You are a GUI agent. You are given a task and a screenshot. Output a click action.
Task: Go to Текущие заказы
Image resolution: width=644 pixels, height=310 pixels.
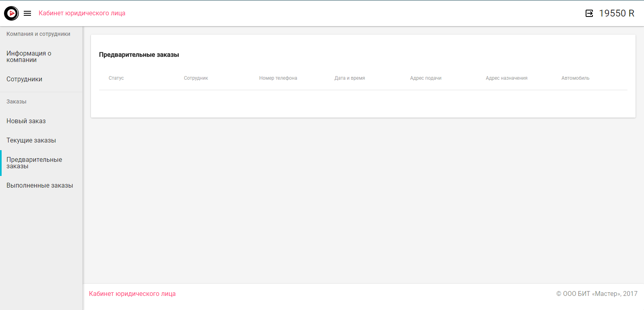pos(31,141)
